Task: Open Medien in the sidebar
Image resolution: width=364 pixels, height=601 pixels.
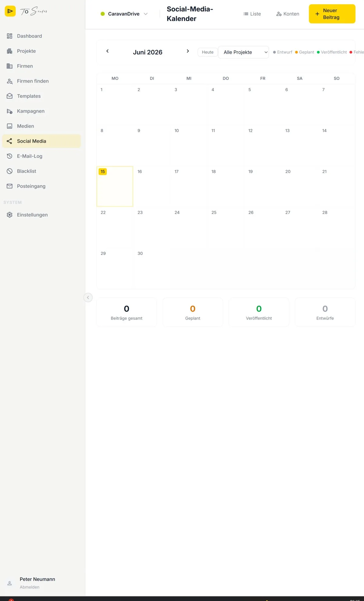Action: [42, 126]
